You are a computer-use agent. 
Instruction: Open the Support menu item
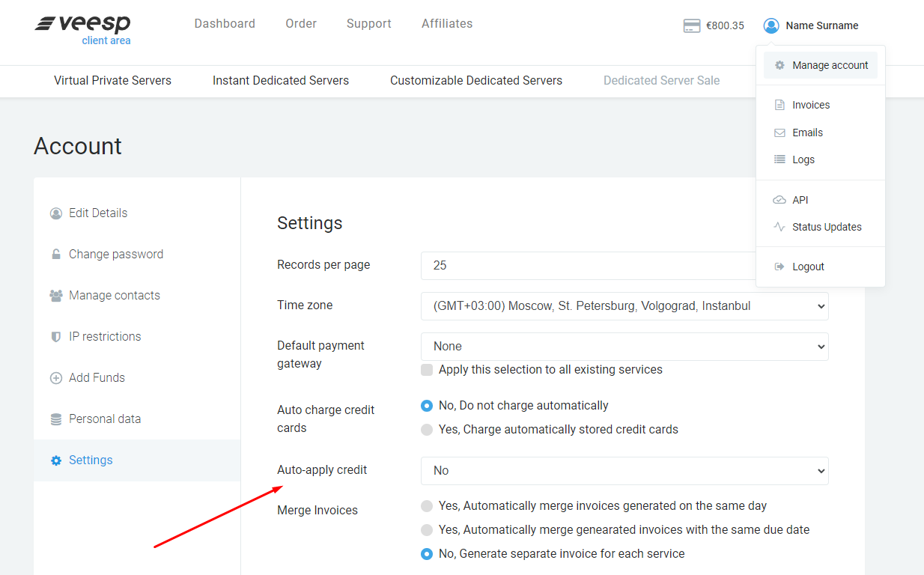(368, 24)
